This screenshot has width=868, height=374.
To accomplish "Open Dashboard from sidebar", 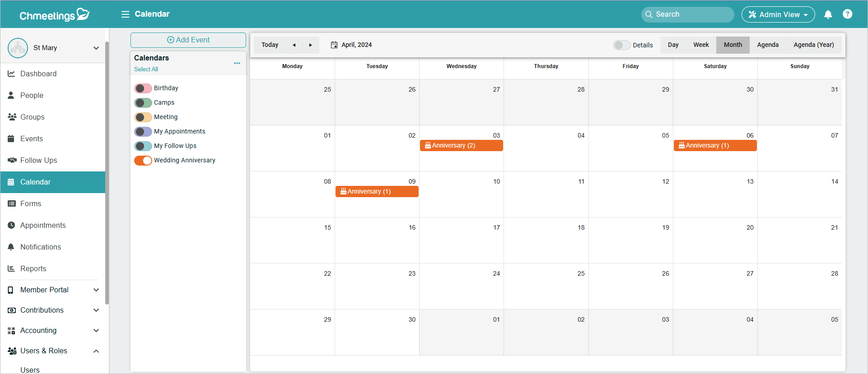I will coord(53,74).
